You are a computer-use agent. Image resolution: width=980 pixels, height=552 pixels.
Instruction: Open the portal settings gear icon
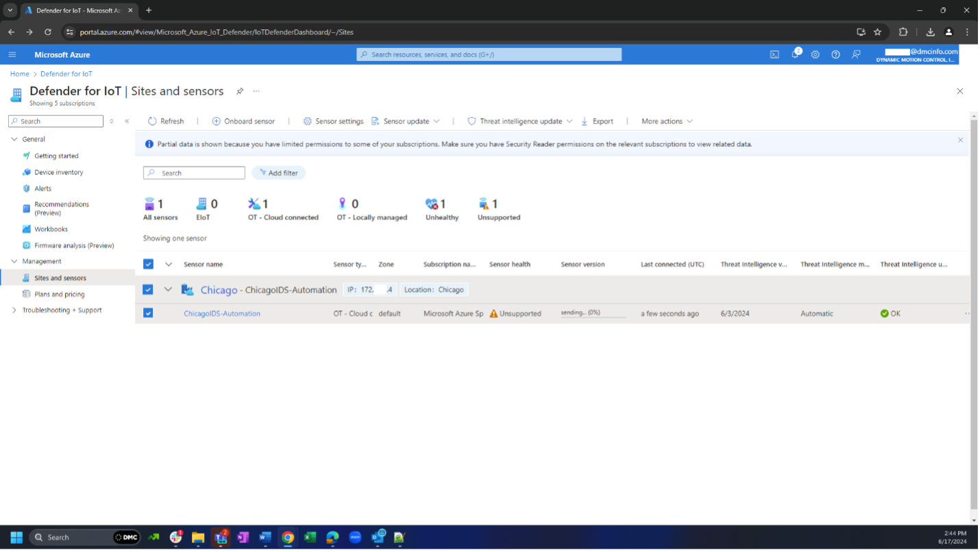click(x=815, y=55)
